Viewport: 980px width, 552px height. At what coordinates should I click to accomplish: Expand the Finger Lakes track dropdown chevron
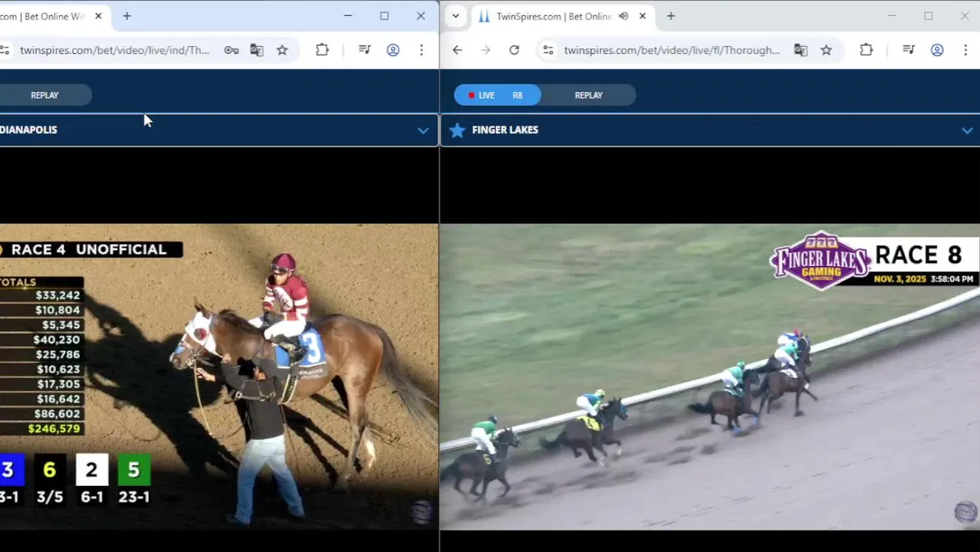[967, 130]
